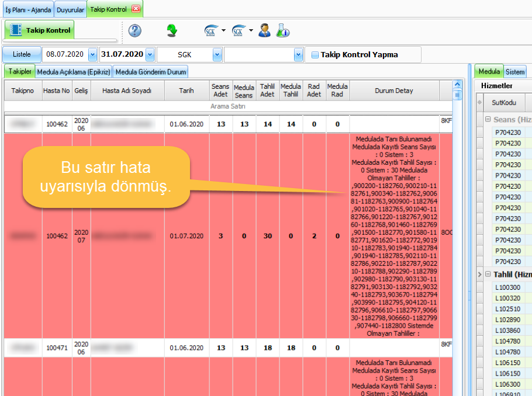Open the start date 08.07.2020 picker

(x=92, y=54)
